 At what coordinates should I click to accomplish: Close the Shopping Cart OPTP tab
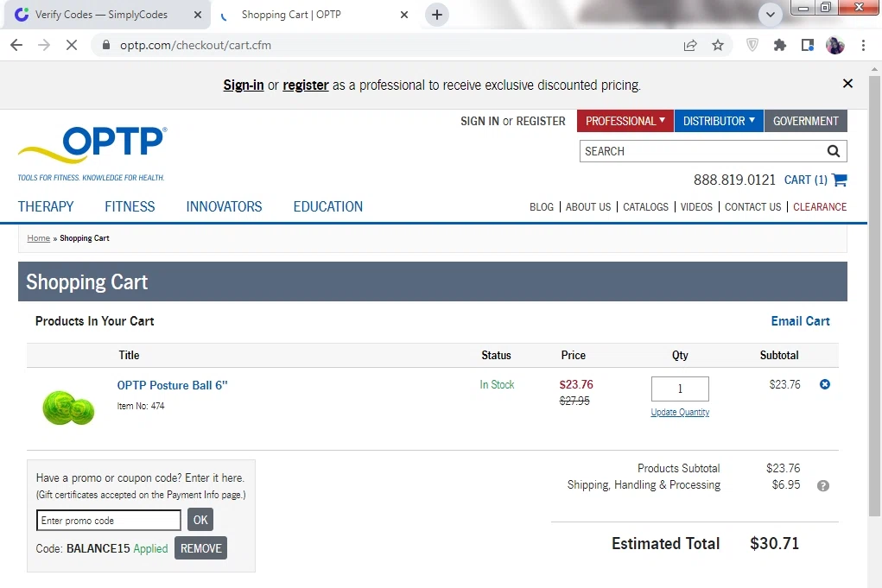(404, 15)
